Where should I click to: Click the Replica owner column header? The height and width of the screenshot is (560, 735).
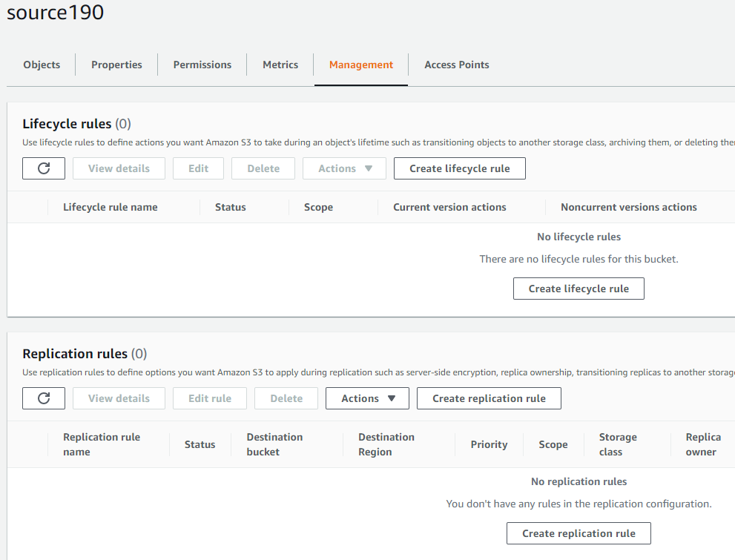pos(703,444)
